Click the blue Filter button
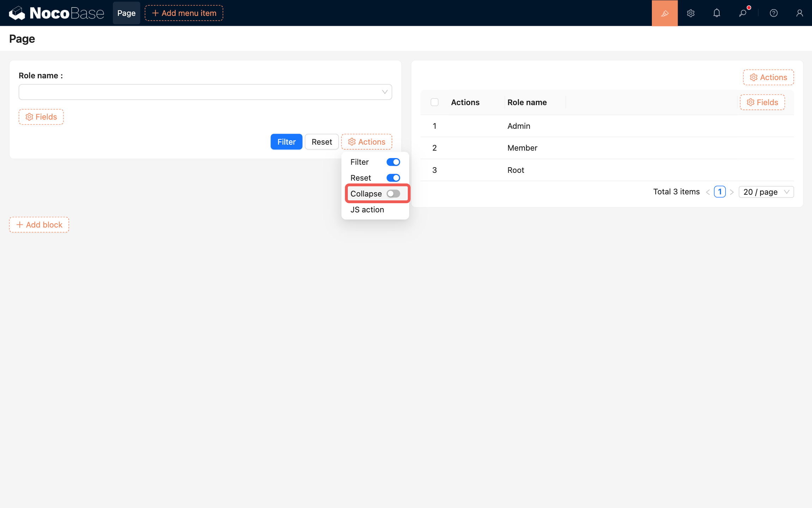Viewport: 812px width, 508px height. coord(286,142)
